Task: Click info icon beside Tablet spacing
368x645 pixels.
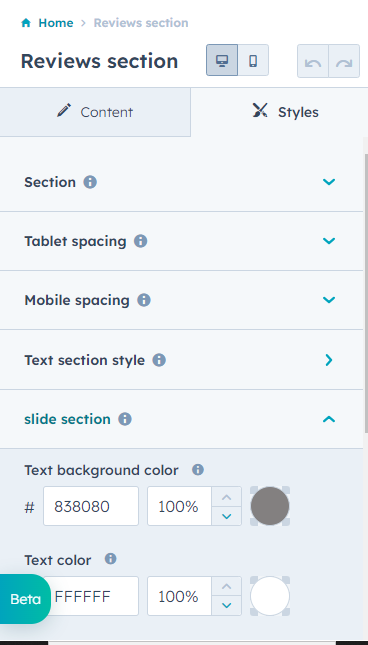Action: point(141,241)
